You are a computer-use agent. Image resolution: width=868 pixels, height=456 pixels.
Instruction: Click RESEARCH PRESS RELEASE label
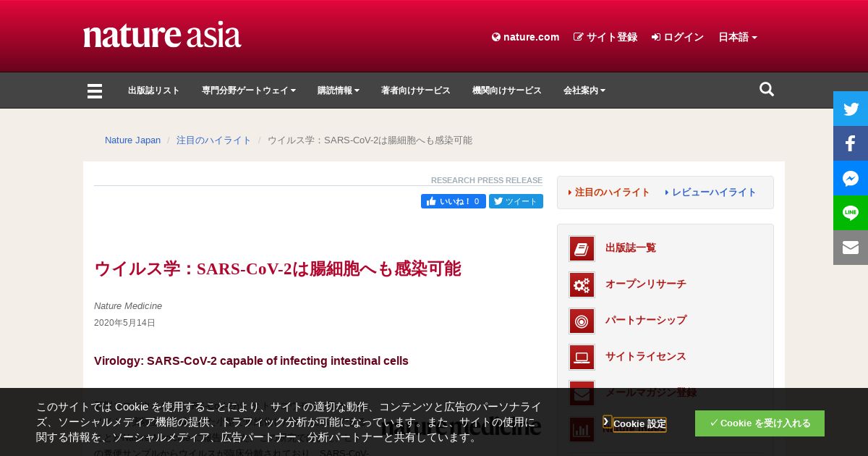[487, 180]
